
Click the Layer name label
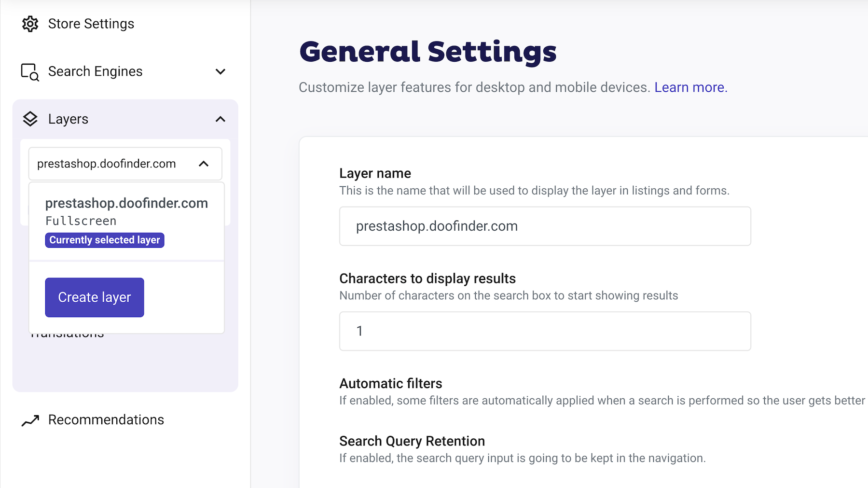[x=375, y=173]
